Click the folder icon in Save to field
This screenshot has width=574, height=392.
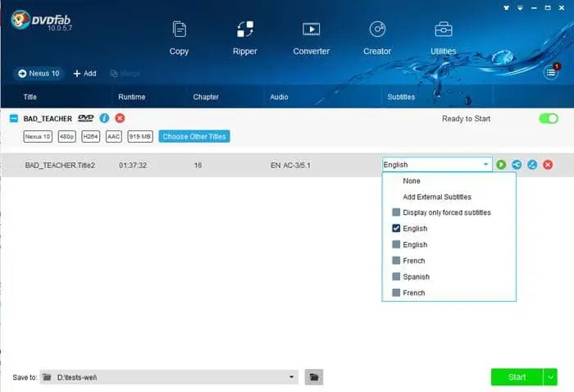click(x=47, y=377)
